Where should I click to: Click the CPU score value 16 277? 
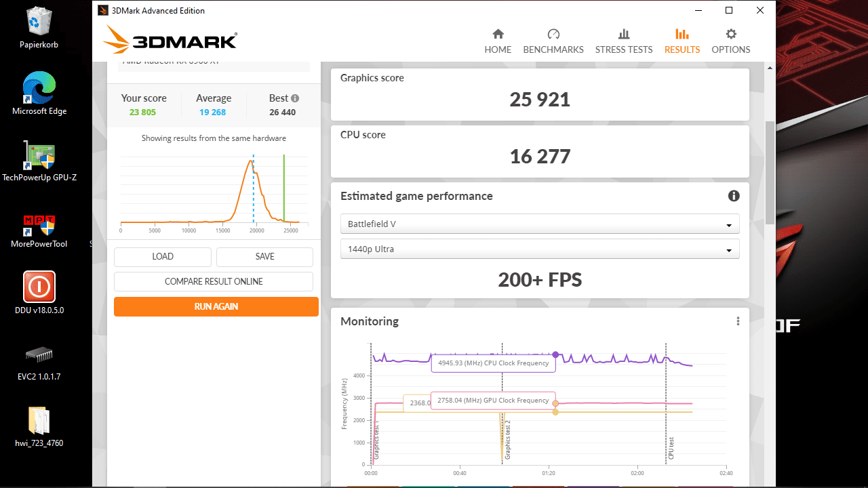pyautogui.click(x=540, y=157)
